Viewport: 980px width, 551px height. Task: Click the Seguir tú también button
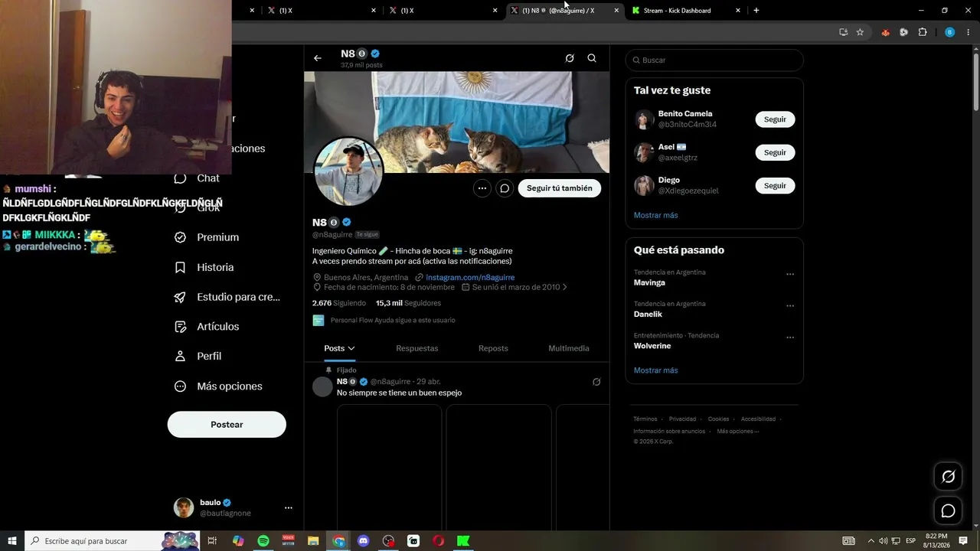560,188
